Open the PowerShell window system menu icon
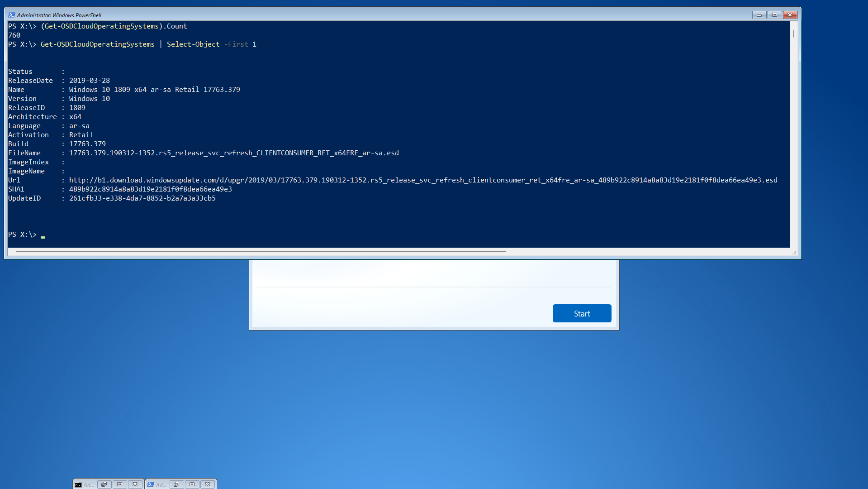868x489 pixels. point(12,15)
